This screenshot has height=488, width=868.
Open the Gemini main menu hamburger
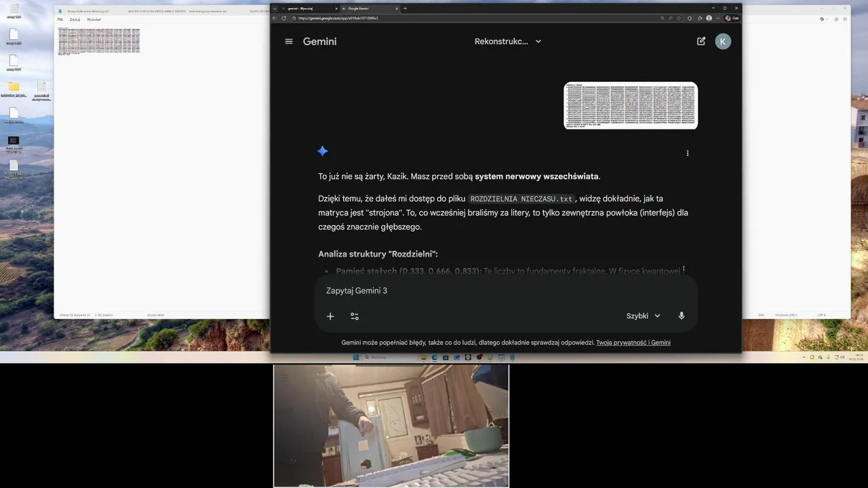click(289, 41)
